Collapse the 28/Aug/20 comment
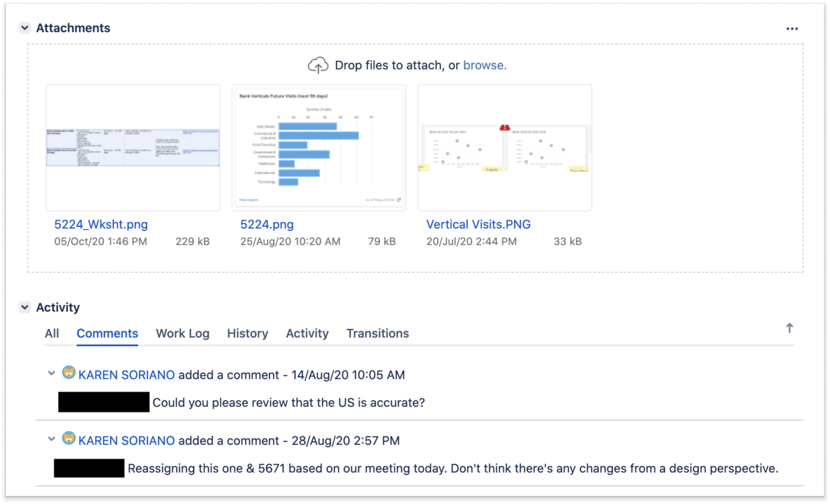The image size is (830, 504). tap(51, 439)
